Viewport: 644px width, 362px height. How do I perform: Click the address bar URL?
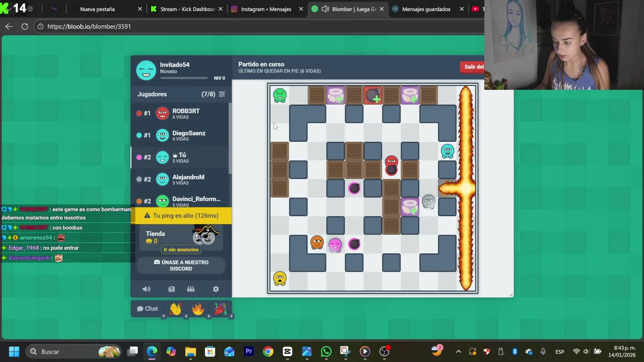coord(89,26)
